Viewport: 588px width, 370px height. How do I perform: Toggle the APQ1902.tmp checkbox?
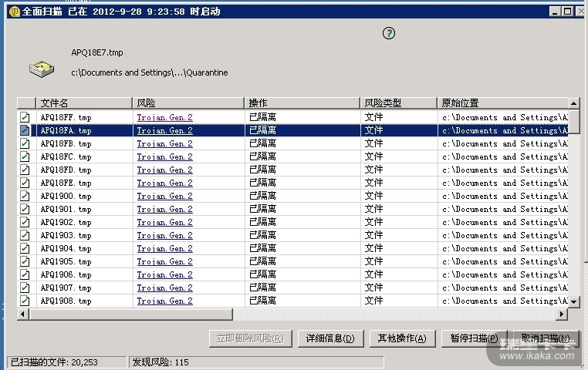click(x=25, y=223)
